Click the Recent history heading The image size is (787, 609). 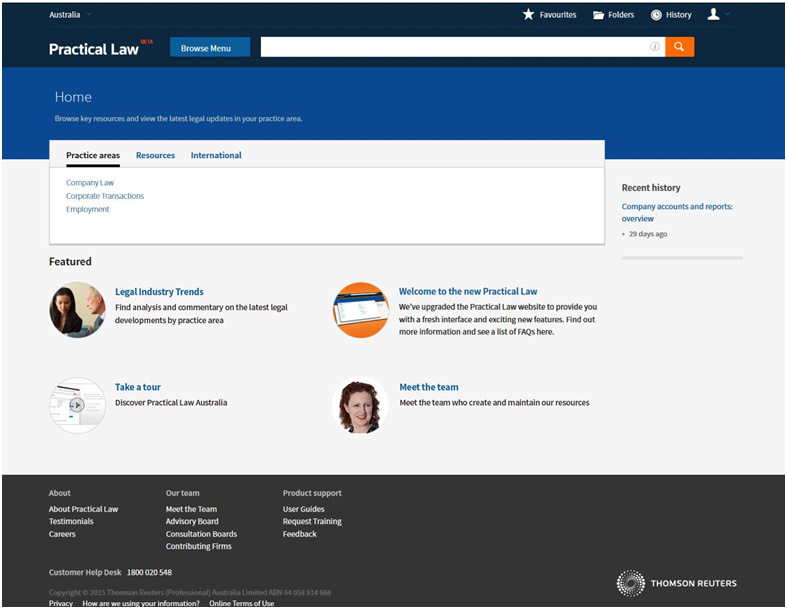pyautogui.click(x=651, y=188)
